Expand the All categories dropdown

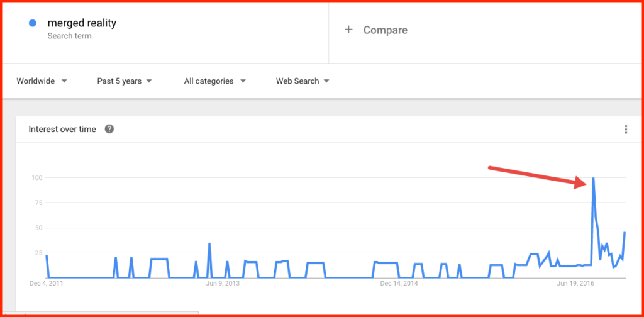(215, 81)
